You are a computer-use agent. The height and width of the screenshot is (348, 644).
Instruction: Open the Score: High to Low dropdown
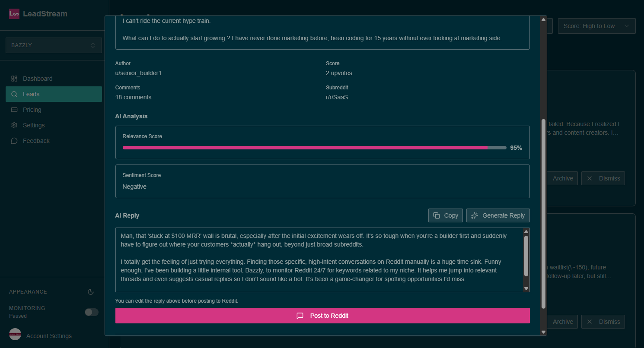(596, 26)
